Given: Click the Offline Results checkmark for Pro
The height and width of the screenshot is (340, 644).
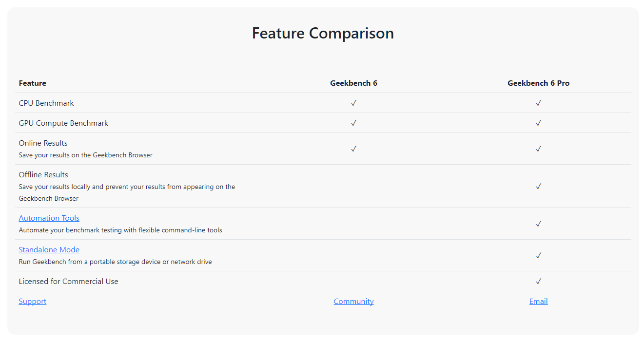Looking at the screenshot, I should point(538,187).
